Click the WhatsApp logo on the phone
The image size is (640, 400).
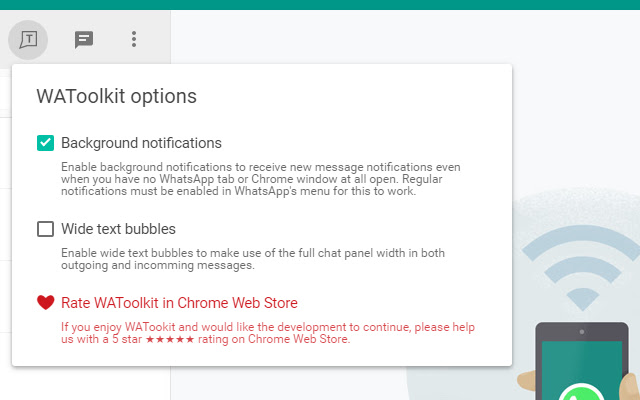pyautogui.click(x=580, y=392)
